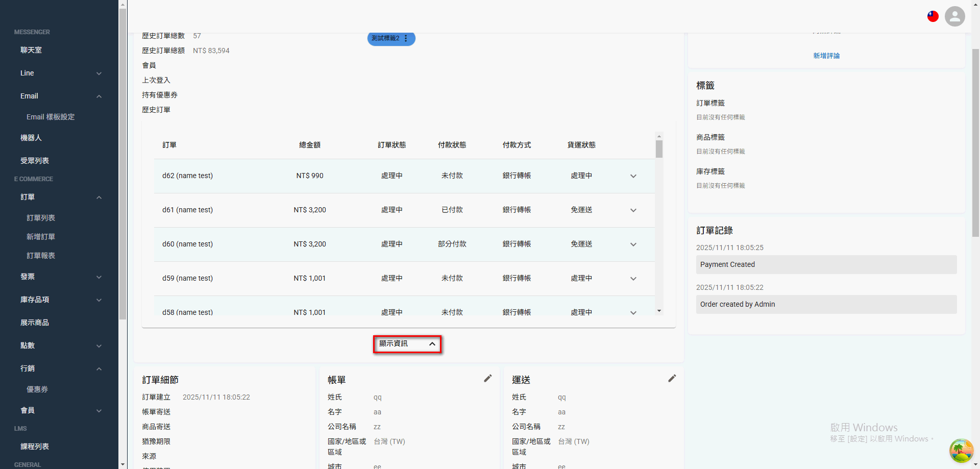Screen dimensions: 980x469
Task: Edit the 帳單 billing section with pencil
Action: 488,378
